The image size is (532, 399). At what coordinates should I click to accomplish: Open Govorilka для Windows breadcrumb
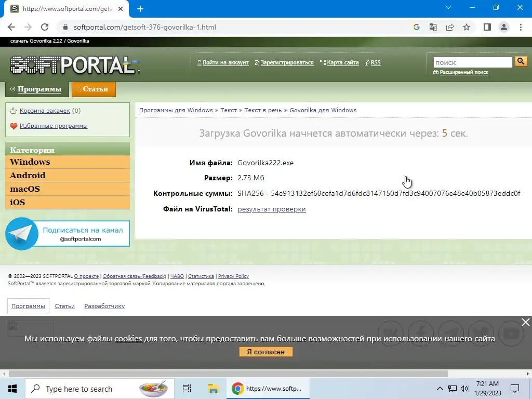tap(323, 110)
